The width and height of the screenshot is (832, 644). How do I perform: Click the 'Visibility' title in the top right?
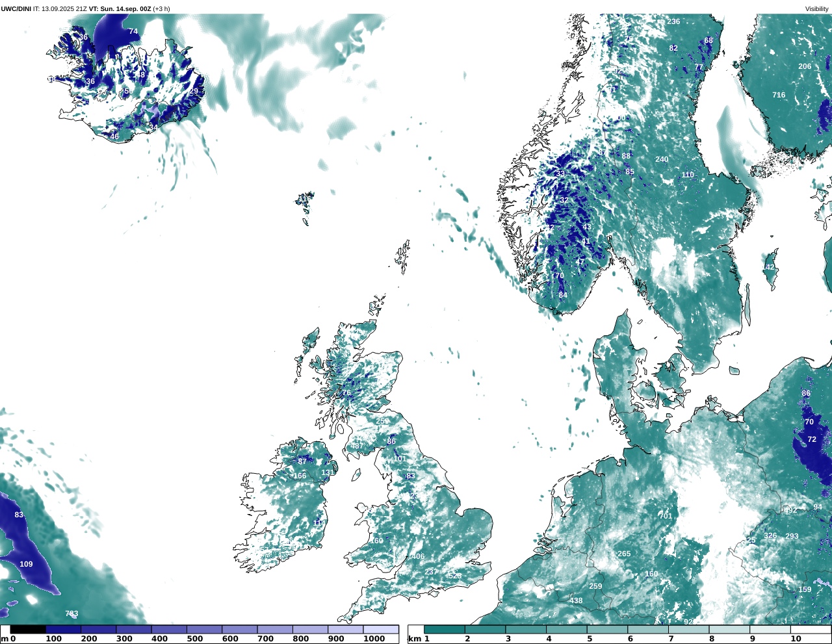pyautogui.click(x=817, y=8)
